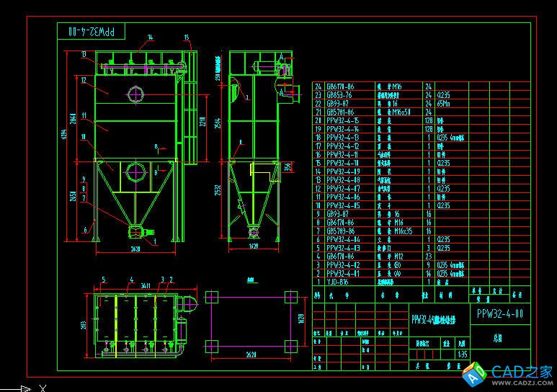Select the bottom-right foundation pad in the footing plan
This screenshot has height=392, width=557.
[290, 344]
